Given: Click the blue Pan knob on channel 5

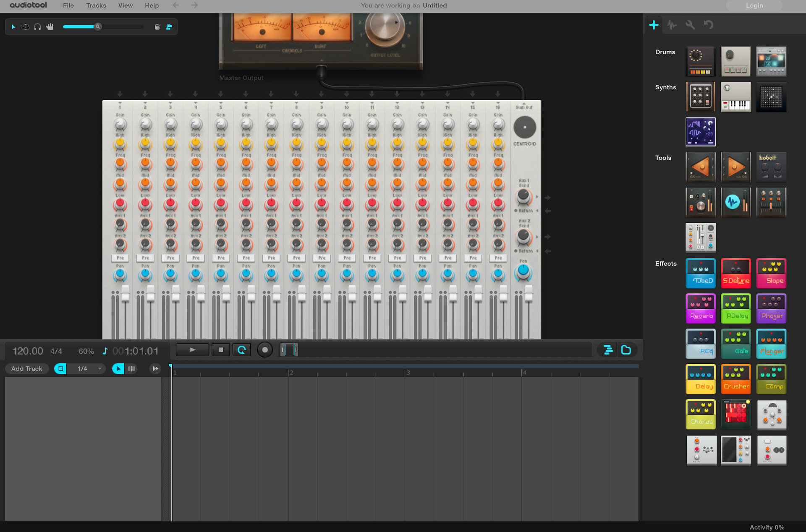Looking at the screenshot, I should [221, 275].
